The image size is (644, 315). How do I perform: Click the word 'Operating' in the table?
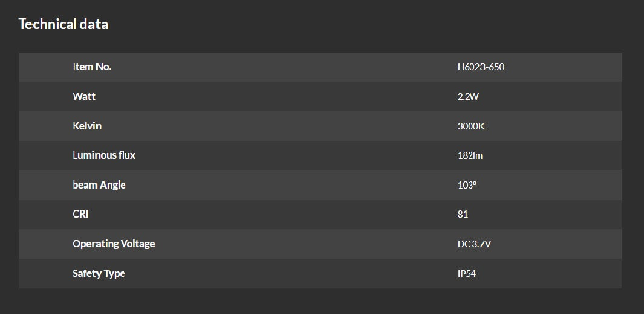pos(96,244)
